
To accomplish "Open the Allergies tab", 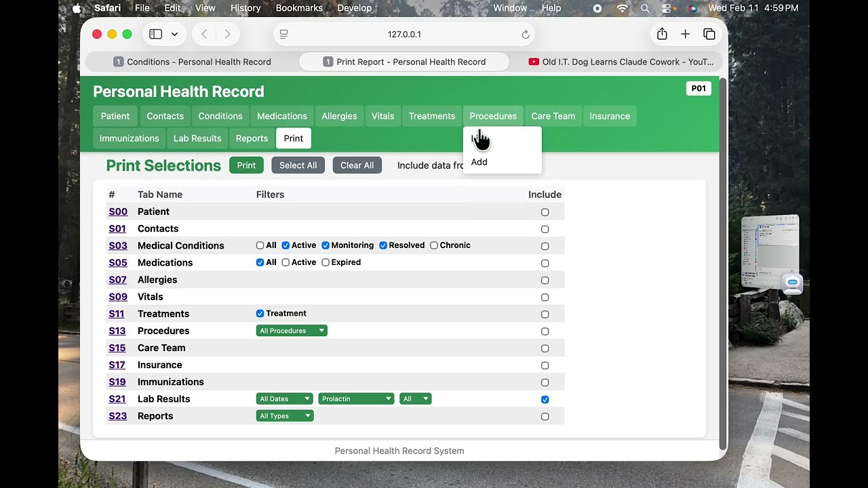I will coord(339,116).
